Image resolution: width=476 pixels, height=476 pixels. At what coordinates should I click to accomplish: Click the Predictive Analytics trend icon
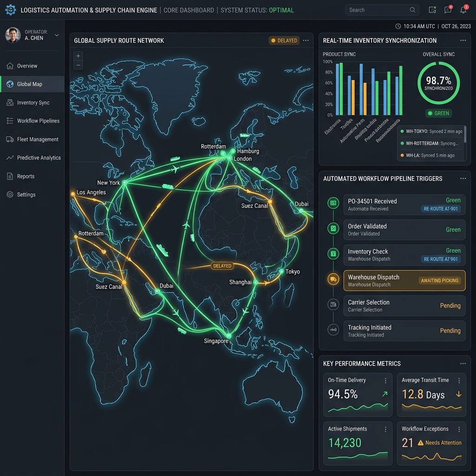pyautogui.click(x=10, y=158)
